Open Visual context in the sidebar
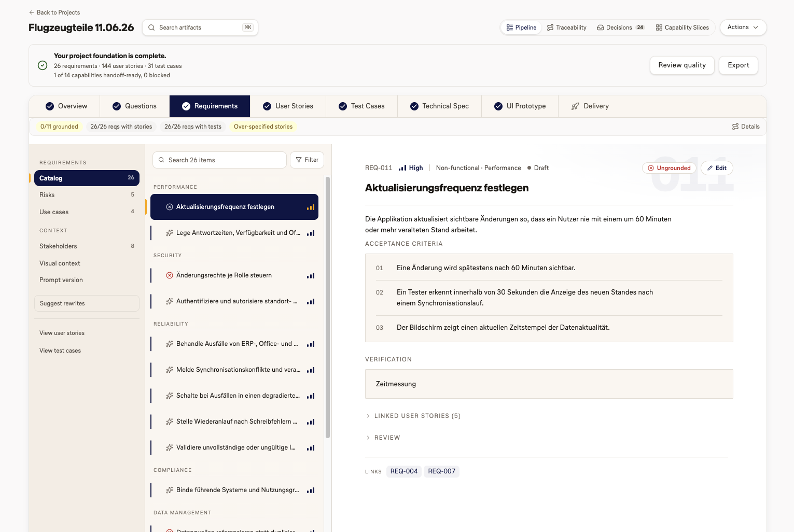Screen dimensions: 794x532 (x=87, y=263)
